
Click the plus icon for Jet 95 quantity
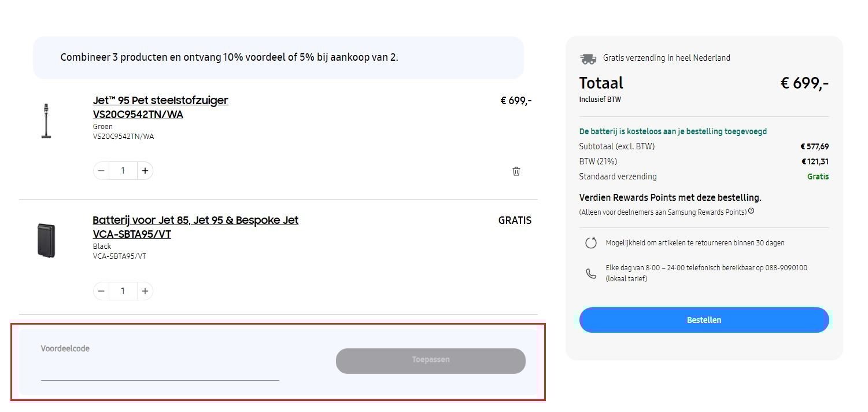145,170
